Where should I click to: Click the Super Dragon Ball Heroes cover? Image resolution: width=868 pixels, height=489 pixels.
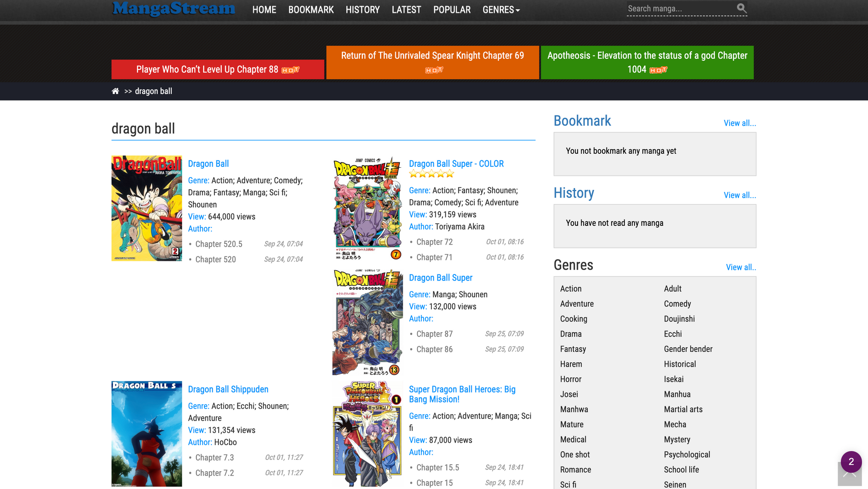(x=368, y=434)
